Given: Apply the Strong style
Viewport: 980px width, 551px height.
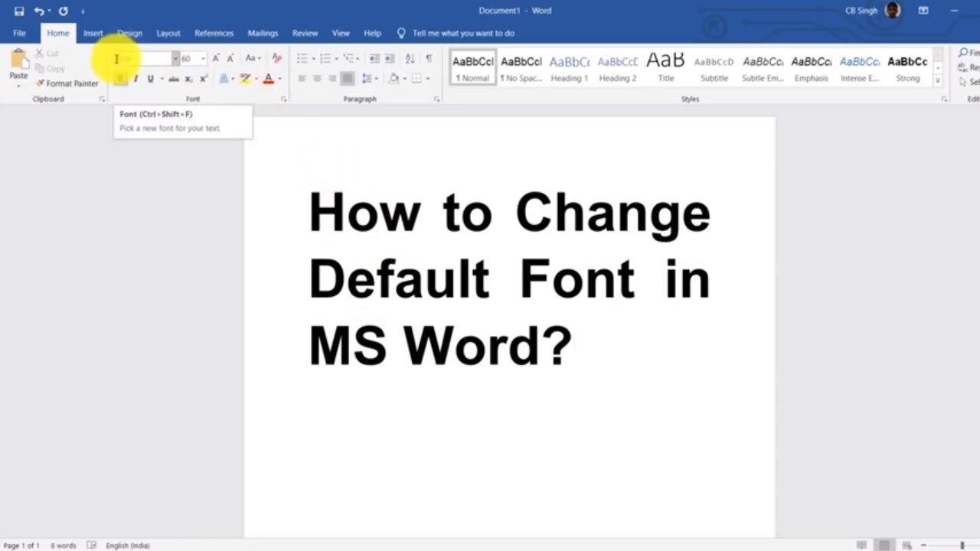Looking at the screenshot, I should 908,67.
